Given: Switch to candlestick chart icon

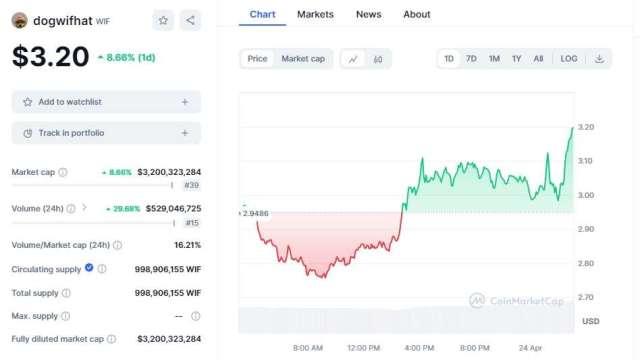Looking at the screenshot, I should (x=378, y=59).
